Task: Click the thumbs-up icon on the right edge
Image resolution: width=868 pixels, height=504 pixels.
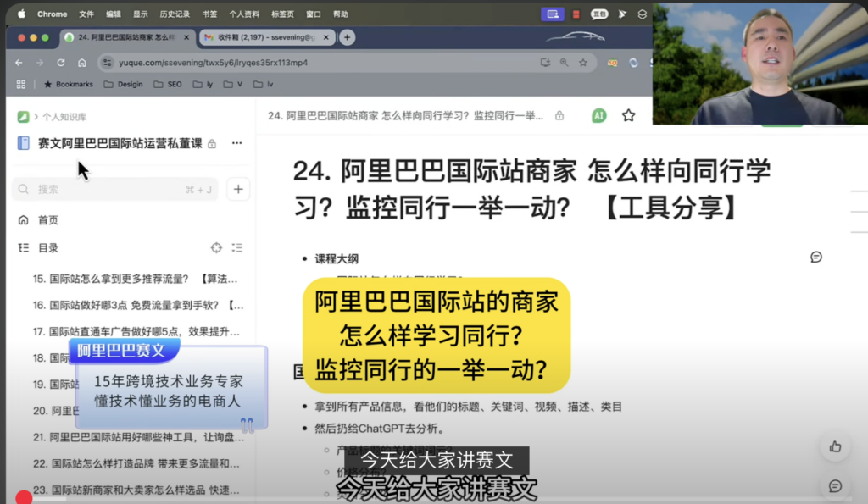Action: [835, 446]
